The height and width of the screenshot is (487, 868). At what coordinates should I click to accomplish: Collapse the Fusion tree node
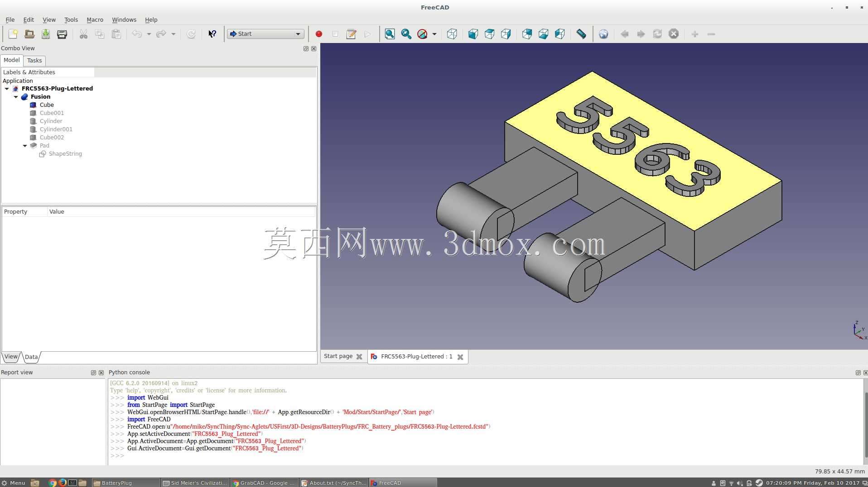(16, 97)
